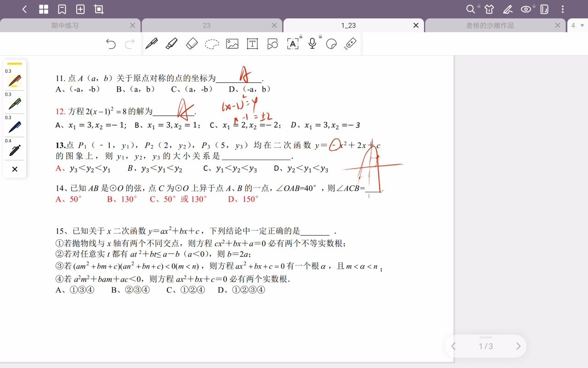Open the sticker tool
The image size is (588, 368).
click(331, 44)
